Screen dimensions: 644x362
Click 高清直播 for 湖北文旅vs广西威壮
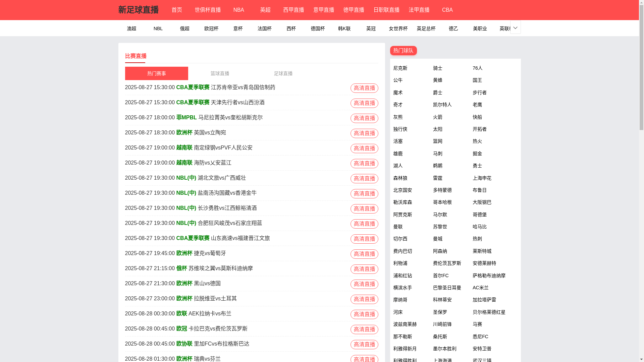[364, 179]
